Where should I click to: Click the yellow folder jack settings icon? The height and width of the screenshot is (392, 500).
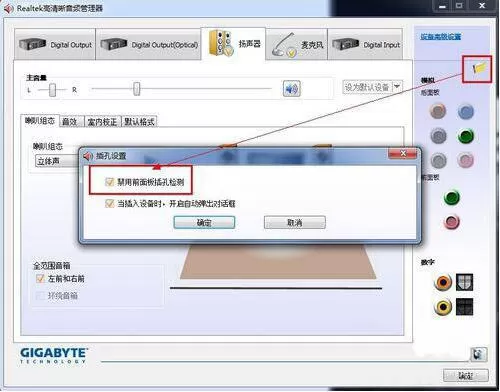point(479,68)
